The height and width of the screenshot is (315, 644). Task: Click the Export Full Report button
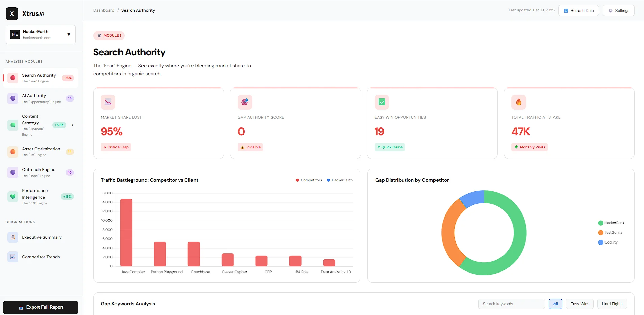tap(41, 307)
